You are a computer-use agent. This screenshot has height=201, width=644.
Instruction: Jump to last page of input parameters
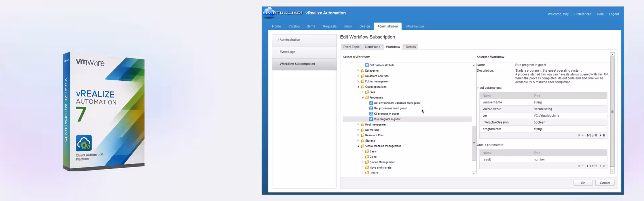pos(604,135)
